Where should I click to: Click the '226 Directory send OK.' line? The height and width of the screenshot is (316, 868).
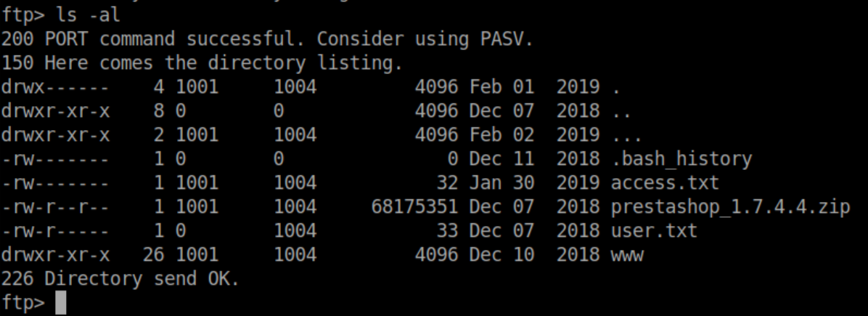click(x=120, y=278)
